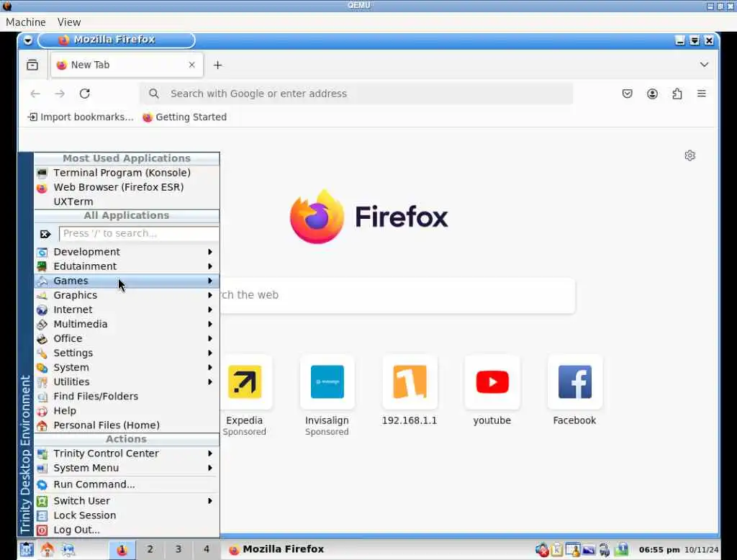This screenshot has height=560, width=737.
Task: Switch to virtual desktop 2
Action: pyautogui.click(x=150, y=549)
